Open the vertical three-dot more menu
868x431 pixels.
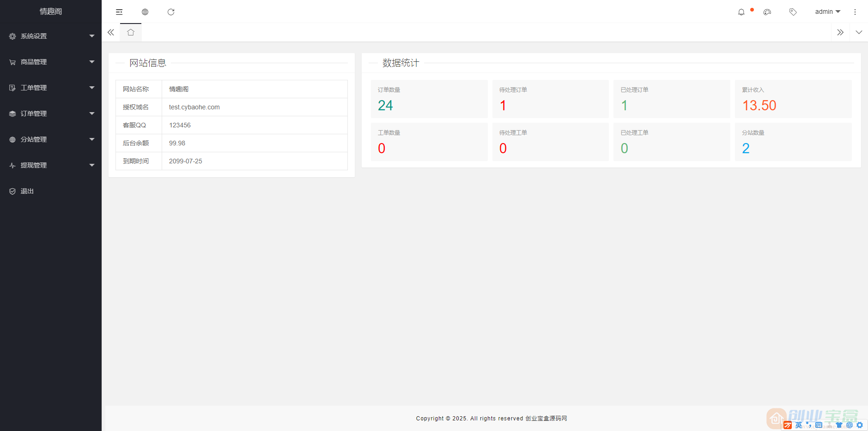pos(855,12)
